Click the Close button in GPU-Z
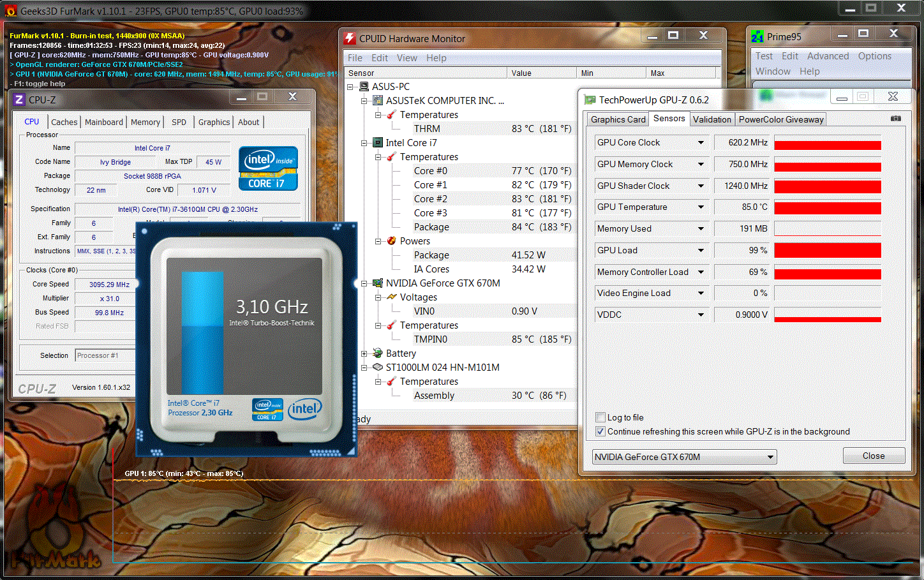924x580 pixels. pos(874,456)
